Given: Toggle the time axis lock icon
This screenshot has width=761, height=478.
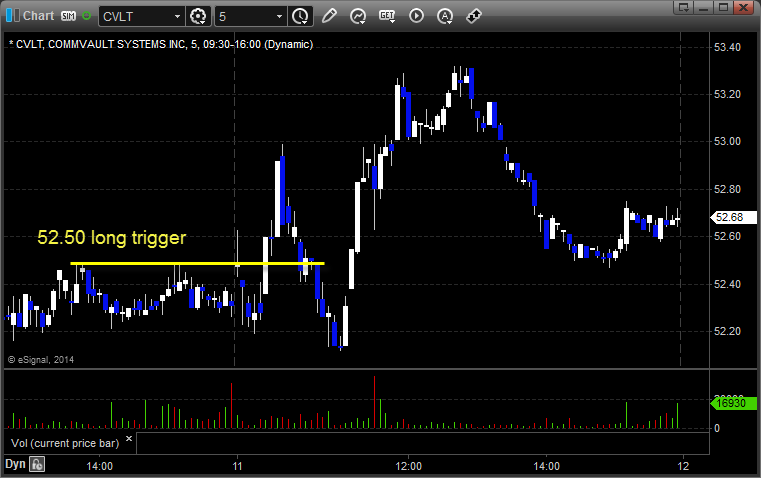Looking at the screenshot, I should click(x=37, y=464).
